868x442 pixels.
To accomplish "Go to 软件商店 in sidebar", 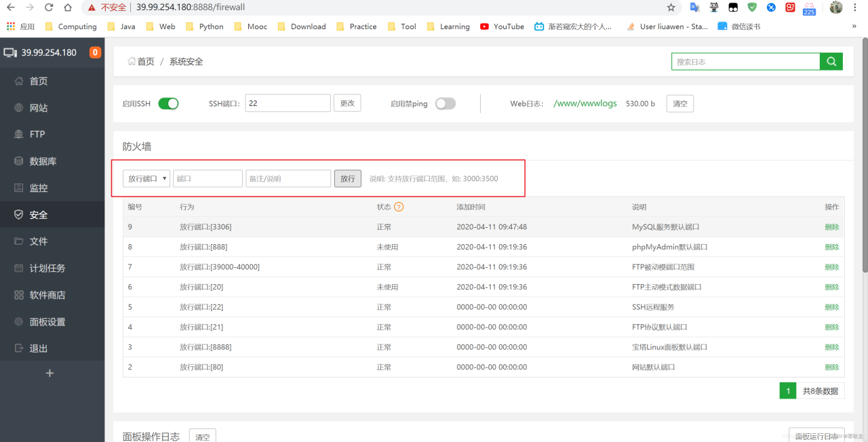I will 47,295.
